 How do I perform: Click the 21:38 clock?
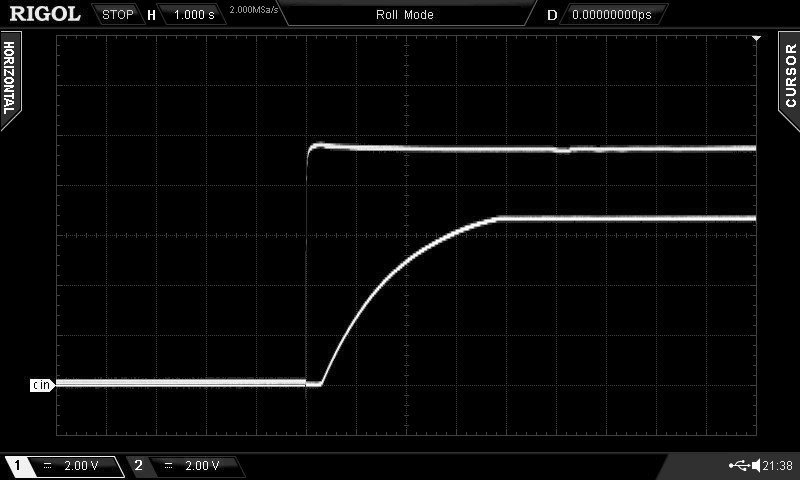[778, 465]
